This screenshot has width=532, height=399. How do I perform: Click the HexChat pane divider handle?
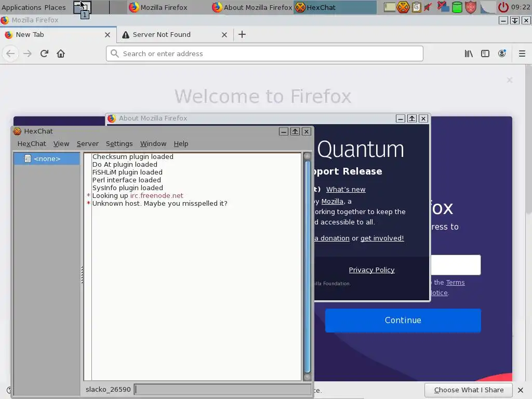coord(82,275)
